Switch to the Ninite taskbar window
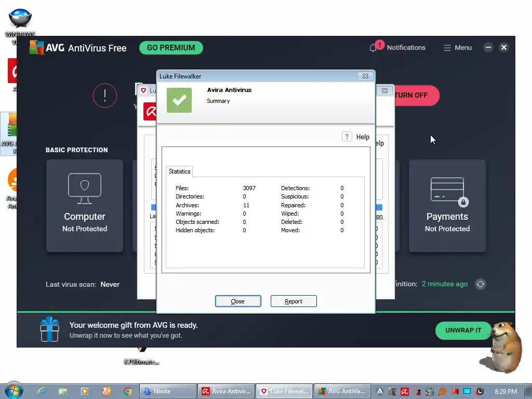This screenshot has height=399, width=532. pos(168,391)
